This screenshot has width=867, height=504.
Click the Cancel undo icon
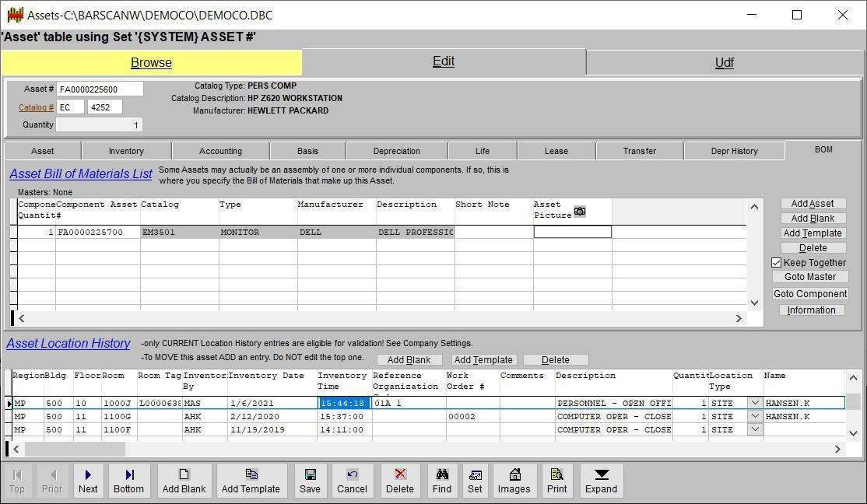352,480
